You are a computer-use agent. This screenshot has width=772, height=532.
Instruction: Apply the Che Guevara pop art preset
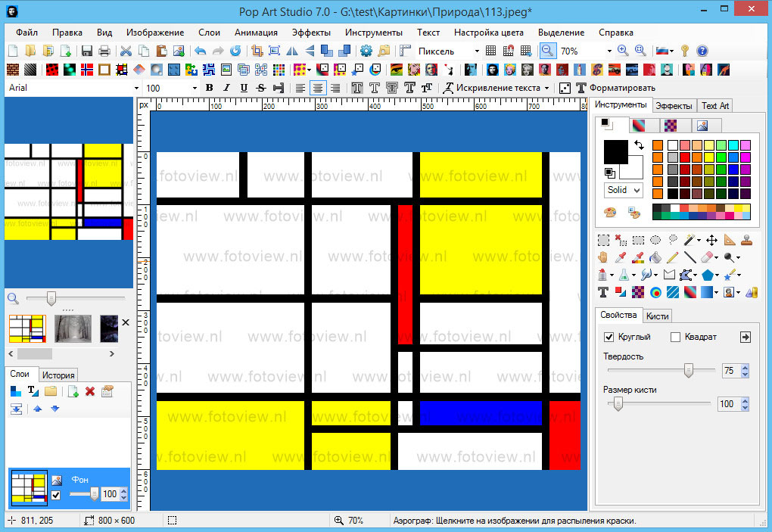coord(493,70)
